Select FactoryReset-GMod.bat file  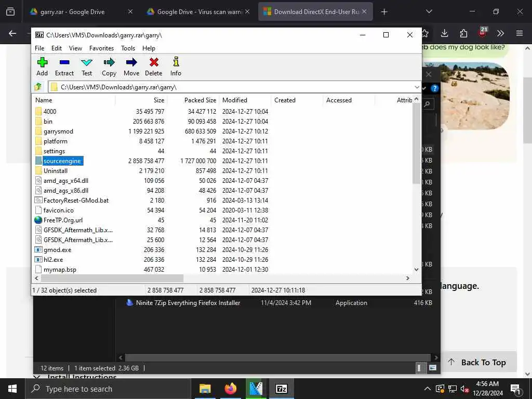coord(76,200)
